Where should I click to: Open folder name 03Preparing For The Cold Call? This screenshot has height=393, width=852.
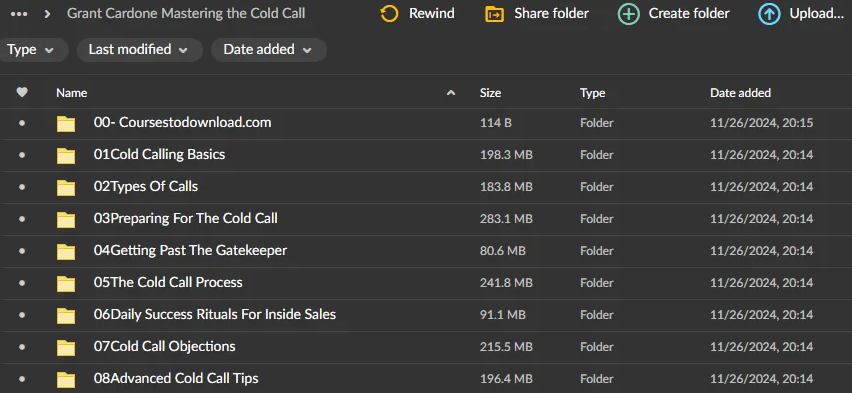186,219
